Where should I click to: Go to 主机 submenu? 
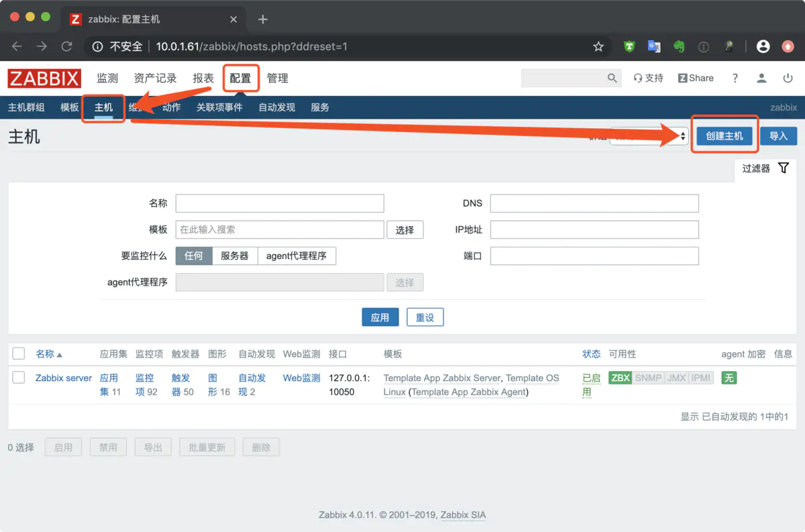(x=103, y=107)
